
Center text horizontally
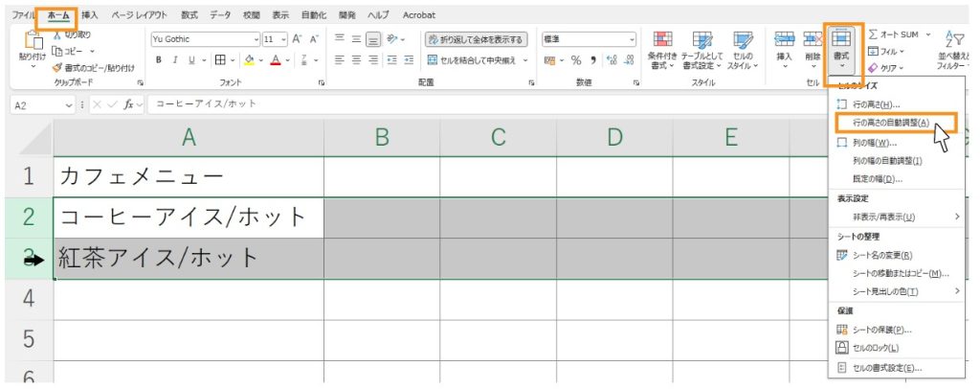(x=356, y=60)
